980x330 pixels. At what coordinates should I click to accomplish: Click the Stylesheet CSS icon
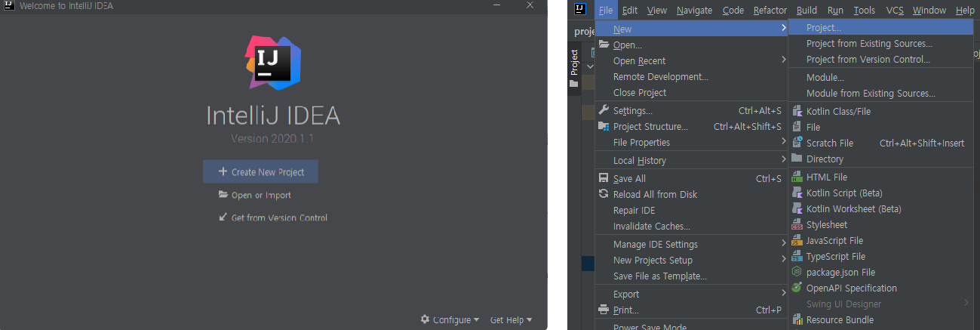(797, 224)
